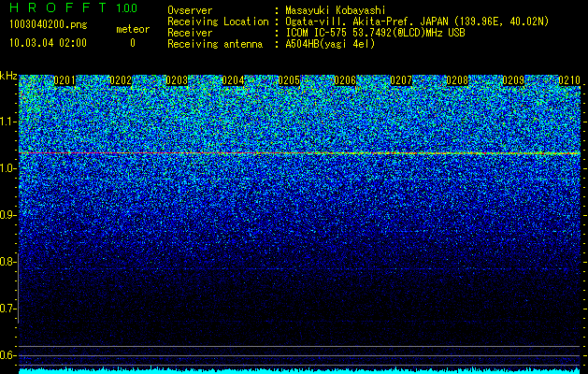The width and height of the screenshot is (588, 374).
Task: Click the meteor count 0
Action: [x=133, y=43]
